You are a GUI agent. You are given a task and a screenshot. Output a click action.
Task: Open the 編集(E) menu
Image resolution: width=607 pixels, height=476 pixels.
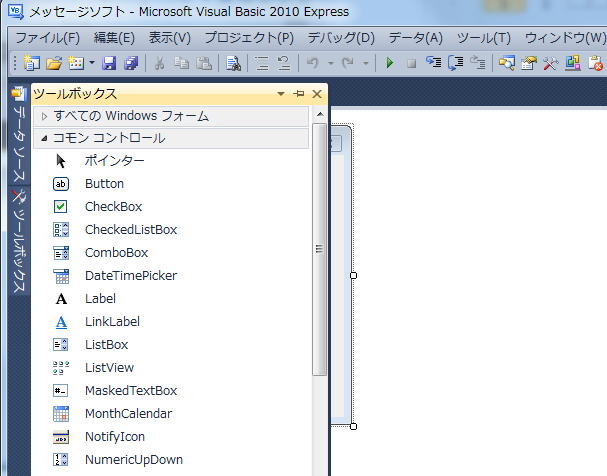pyautogui.click(x=114, y=38)
